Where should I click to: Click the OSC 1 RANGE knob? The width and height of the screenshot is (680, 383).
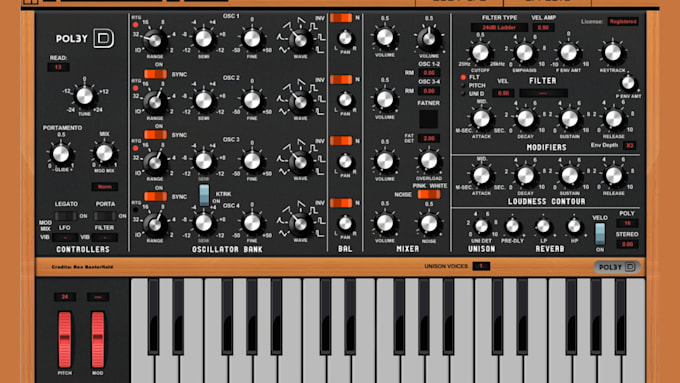pos(155,40)
